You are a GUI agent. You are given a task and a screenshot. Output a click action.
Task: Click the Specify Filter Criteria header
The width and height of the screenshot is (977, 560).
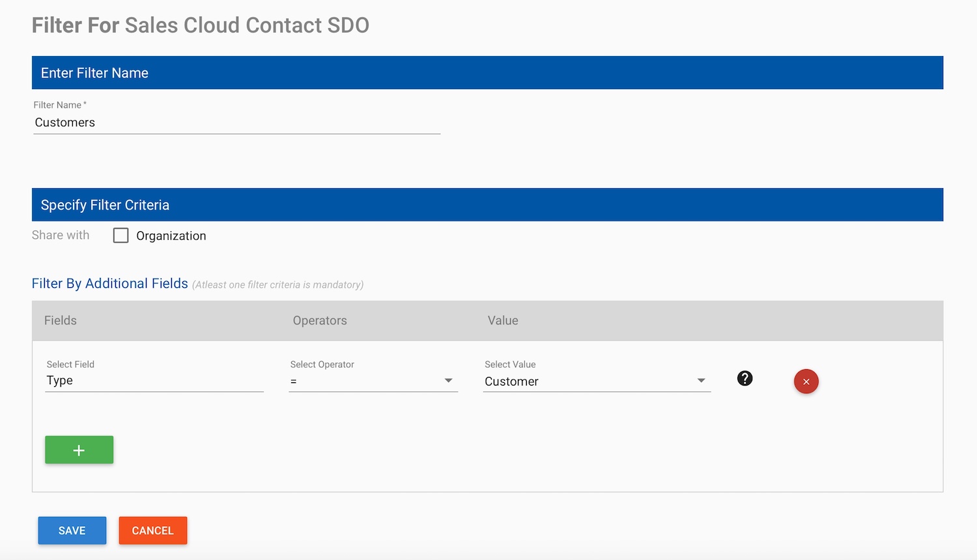click(x=487, y=204)
